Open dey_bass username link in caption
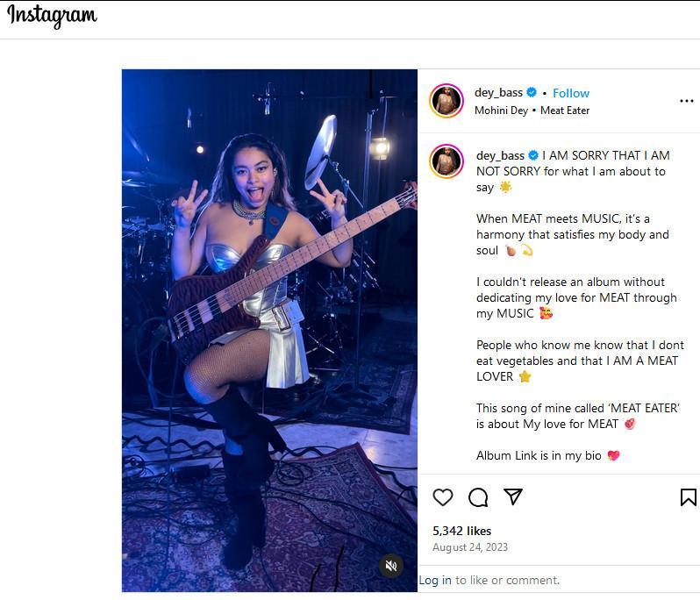700x600 pixels. pyautogui.click(x=500, y=155)
